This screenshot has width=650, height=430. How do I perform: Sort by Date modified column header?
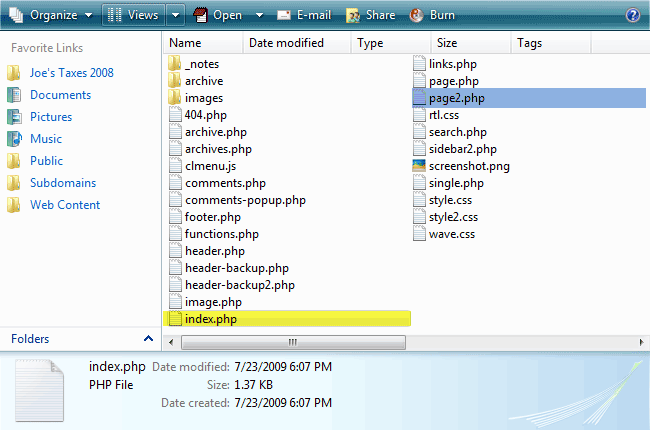297,43
